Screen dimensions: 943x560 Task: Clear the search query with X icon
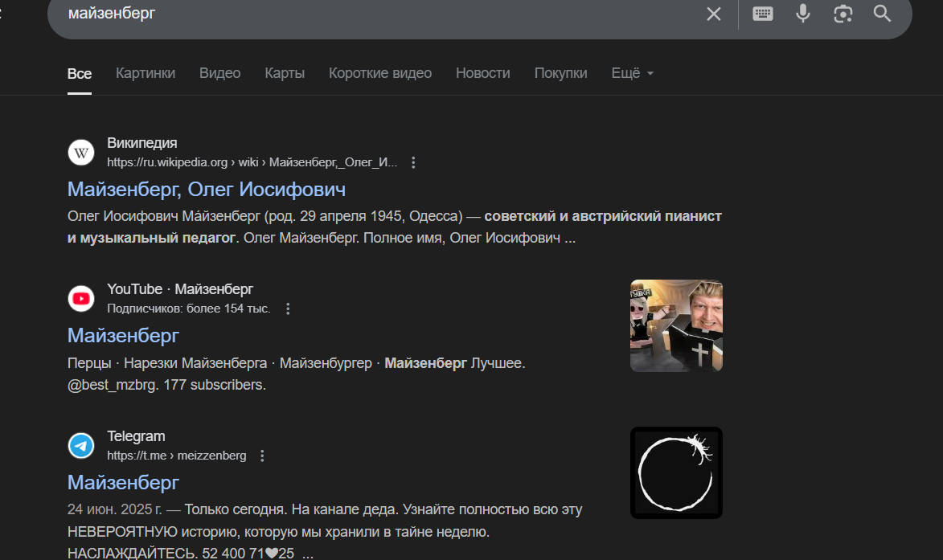713,14
